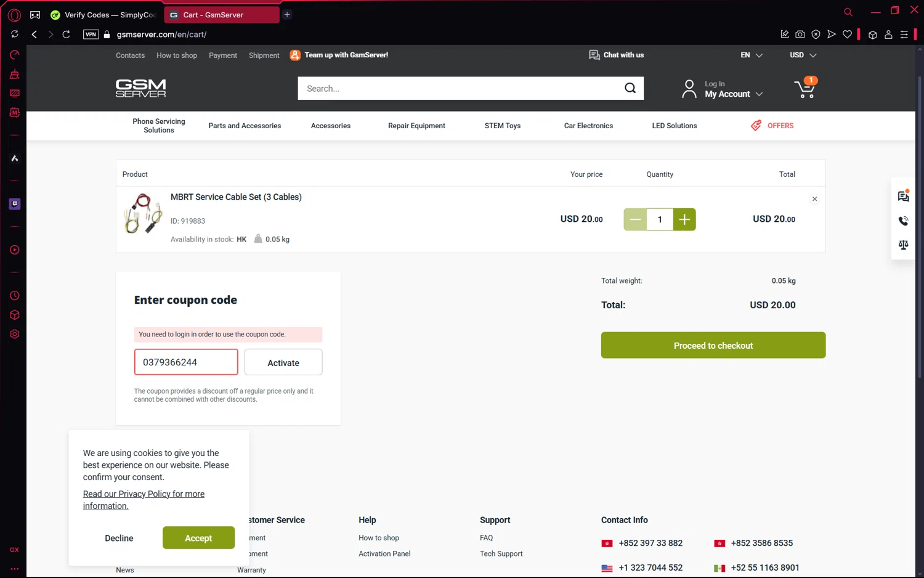Open GX Cleaner broom icon in sidebar
The image size is (924, 578).
click(x=15, y=74)
